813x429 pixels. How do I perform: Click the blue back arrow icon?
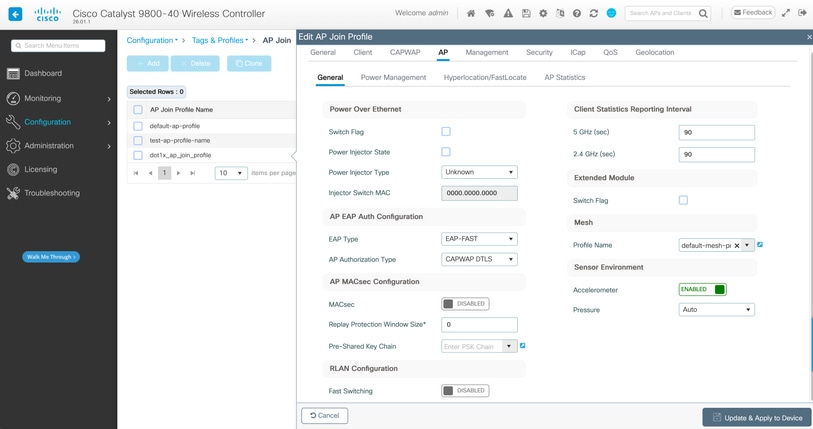[16, 14]
